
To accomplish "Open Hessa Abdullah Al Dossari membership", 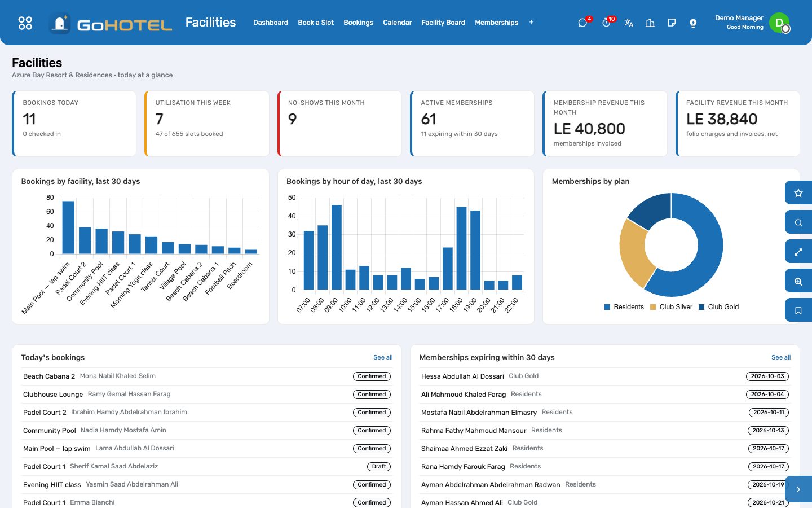I will (x=604, y=376).
